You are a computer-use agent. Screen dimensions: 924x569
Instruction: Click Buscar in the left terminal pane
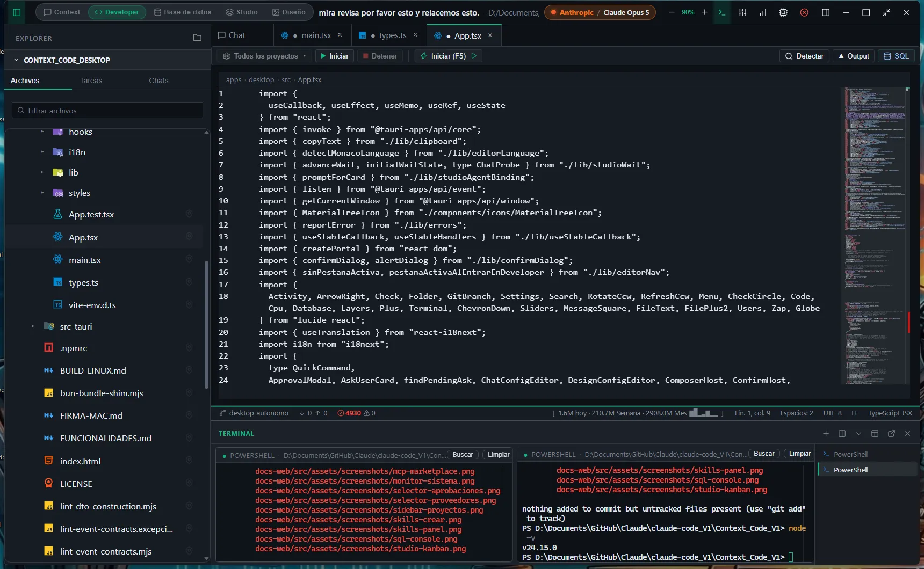(x=463, y=455)
